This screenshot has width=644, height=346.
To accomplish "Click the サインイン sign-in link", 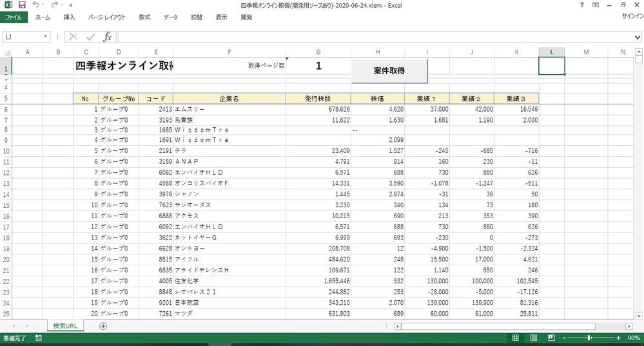I will [x=632, y=16].
